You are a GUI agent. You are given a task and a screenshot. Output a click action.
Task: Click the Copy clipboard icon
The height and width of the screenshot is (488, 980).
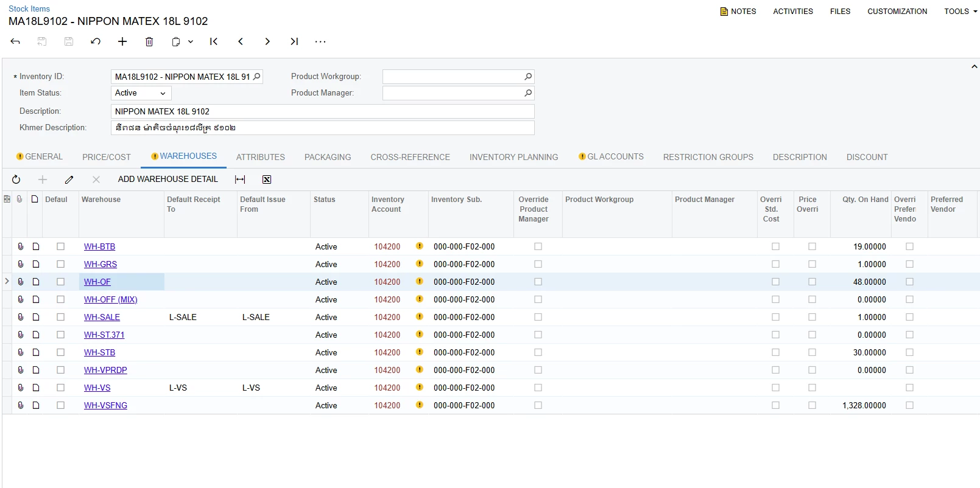coord(176,41)
